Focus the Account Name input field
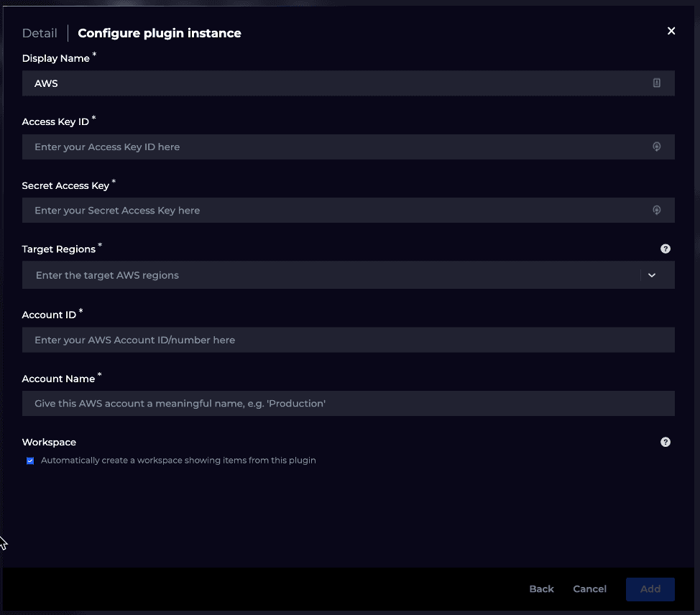The height and width of the screenshot is (615, 700). coord(349,404)
